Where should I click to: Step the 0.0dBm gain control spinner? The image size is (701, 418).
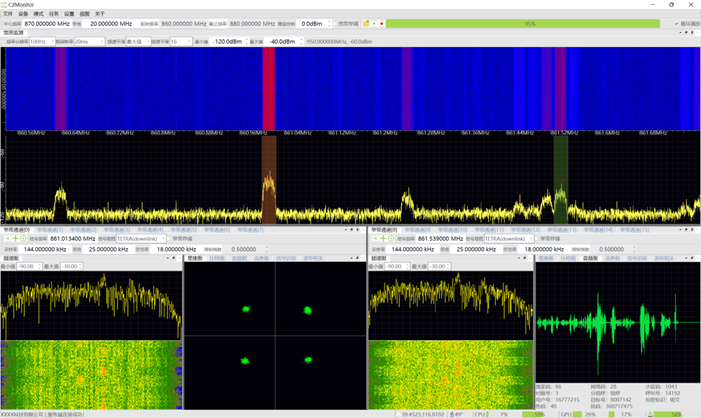[330, 23]
